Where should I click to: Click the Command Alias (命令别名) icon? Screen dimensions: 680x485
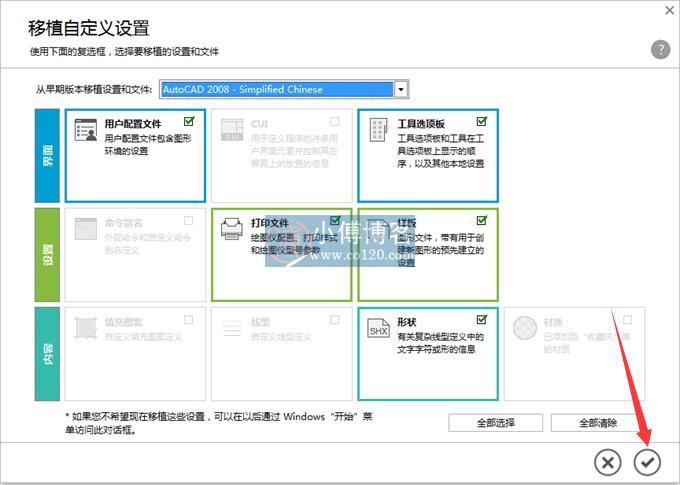(x=85, y=229)
